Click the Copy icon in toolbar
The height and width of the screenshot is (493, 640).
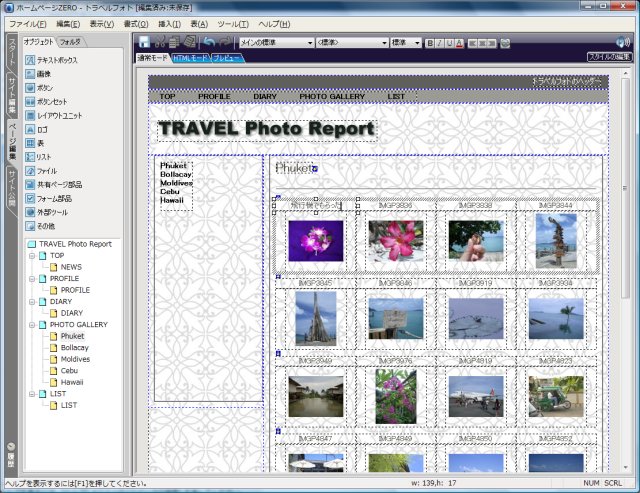point(174,42)
